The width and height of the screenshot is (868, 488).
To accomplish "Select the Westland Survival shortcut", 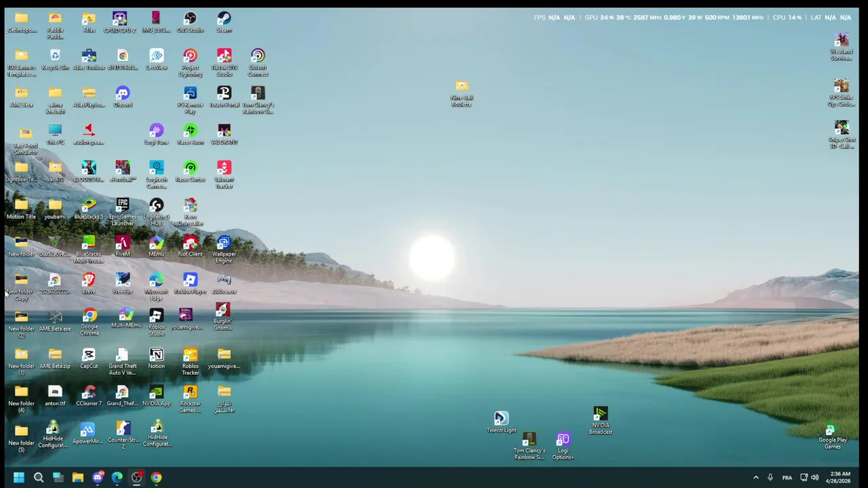I will [x=842, y=47].
